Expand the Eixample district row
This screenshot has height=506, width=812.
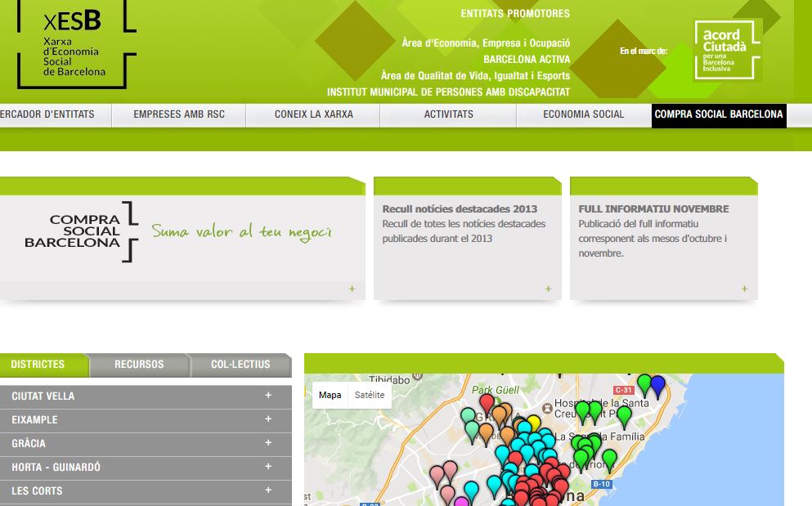click(146, 420)
